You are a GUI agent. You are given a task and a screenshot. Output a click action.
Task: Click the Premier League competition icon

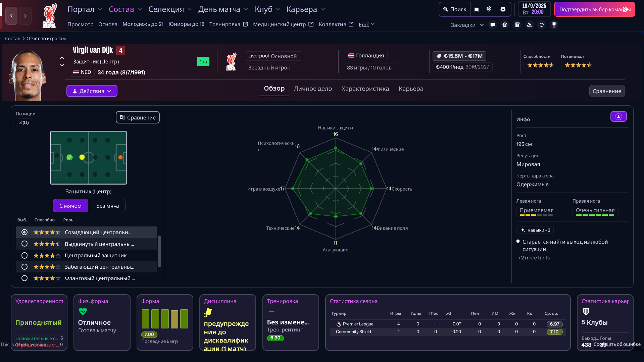(x=339, y=324)
